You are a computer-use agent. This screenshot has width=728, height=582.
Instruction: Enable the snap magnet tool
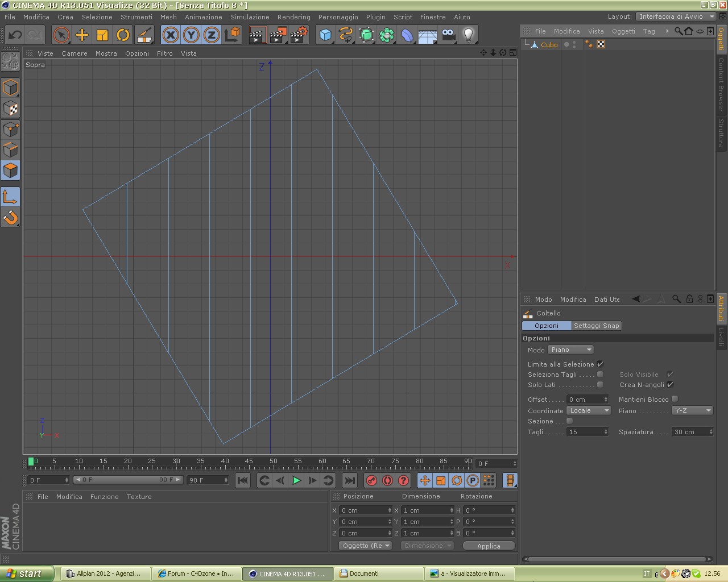10,218
